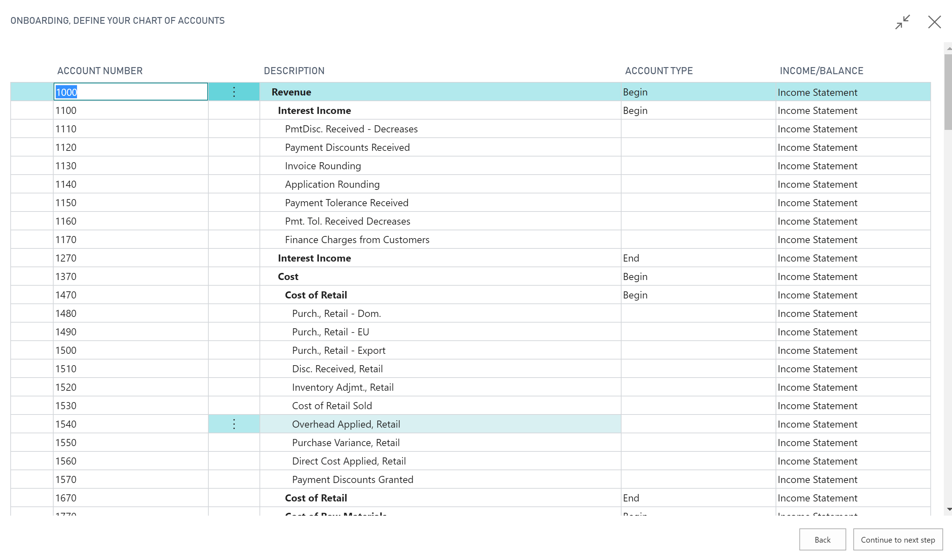Select account number 1570
This screenshot has height=560, width=952.
click(x=131, y=479)
